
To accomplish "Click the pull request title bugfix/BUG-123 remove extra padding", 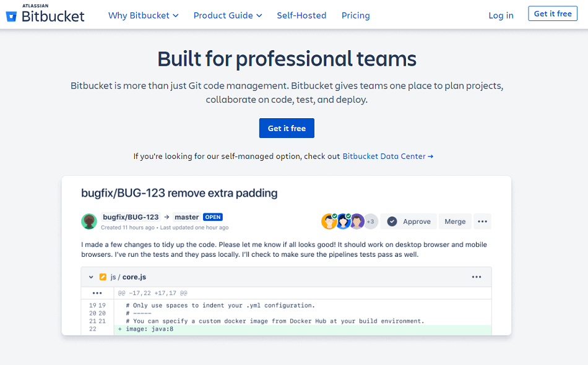I will [x=179, y=193].
